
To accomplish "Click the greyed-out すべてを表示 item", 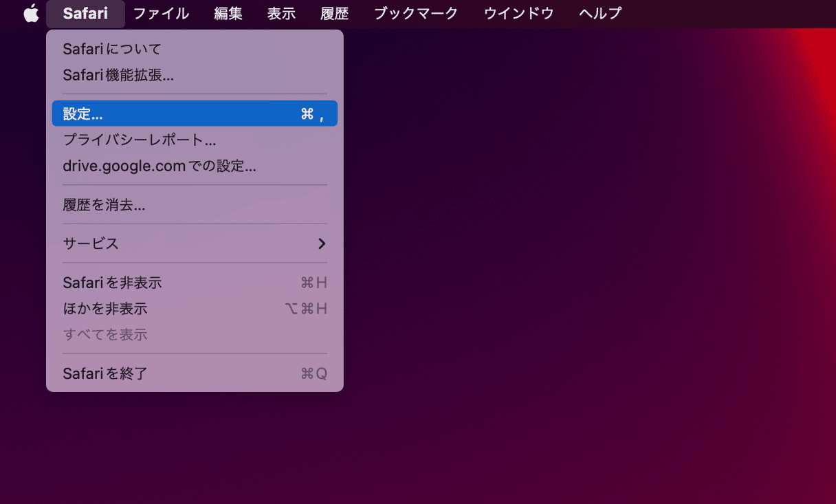I will (105, 335).
